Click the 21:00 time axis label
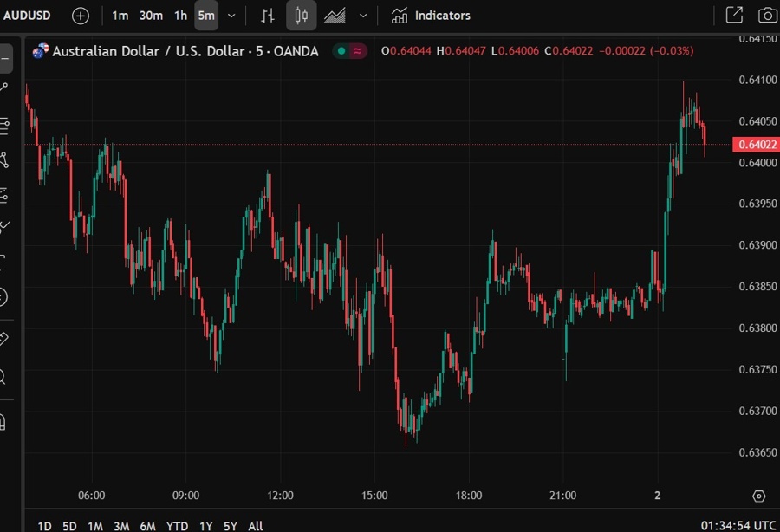The height and width of the screenshot is (532, 780). [x=563, y=496]
